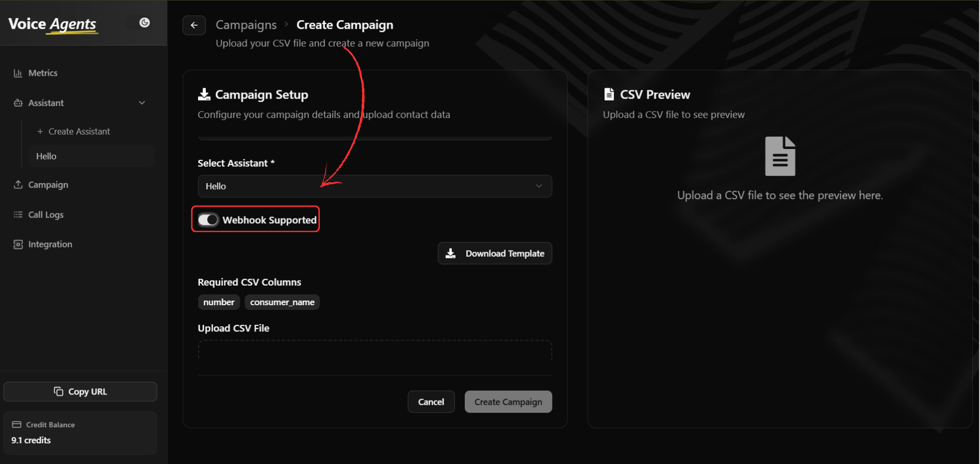Click the Copy URL button

80,392
